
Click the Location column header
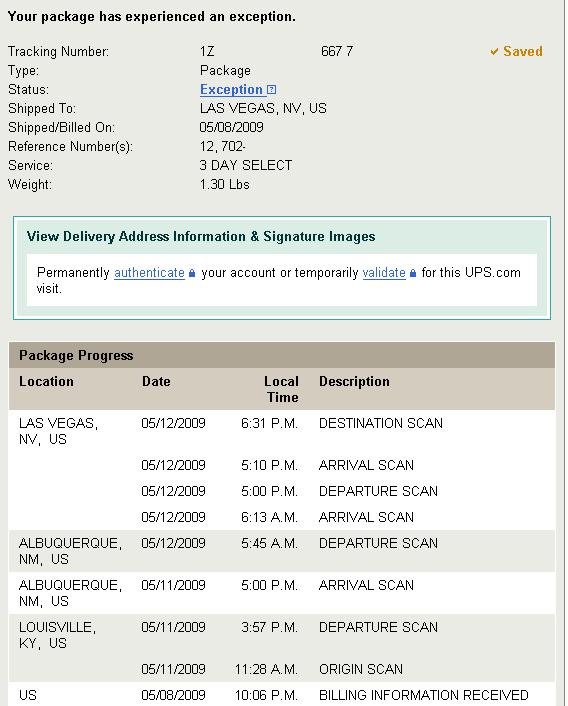pos(46,381)
